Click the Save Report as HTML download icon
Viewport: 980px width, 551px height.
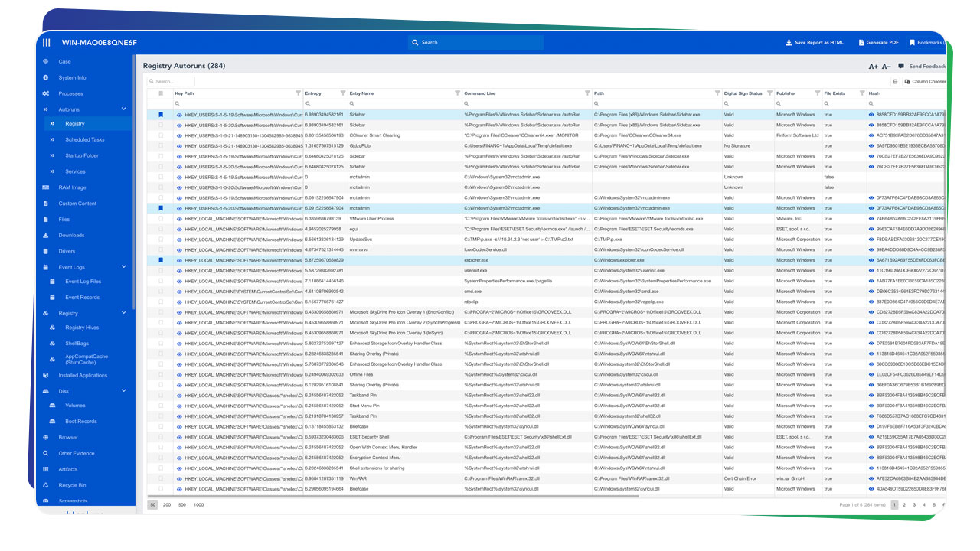(789, 43)
